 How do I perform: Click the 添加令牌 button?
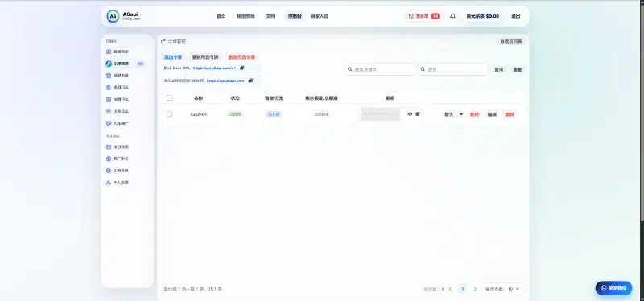click(173, 57)
